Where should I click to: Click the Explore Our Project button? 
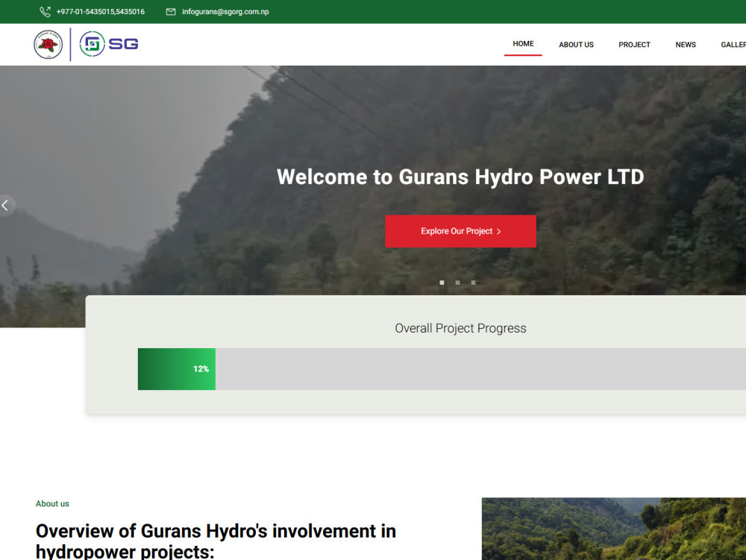pos(460,231)
